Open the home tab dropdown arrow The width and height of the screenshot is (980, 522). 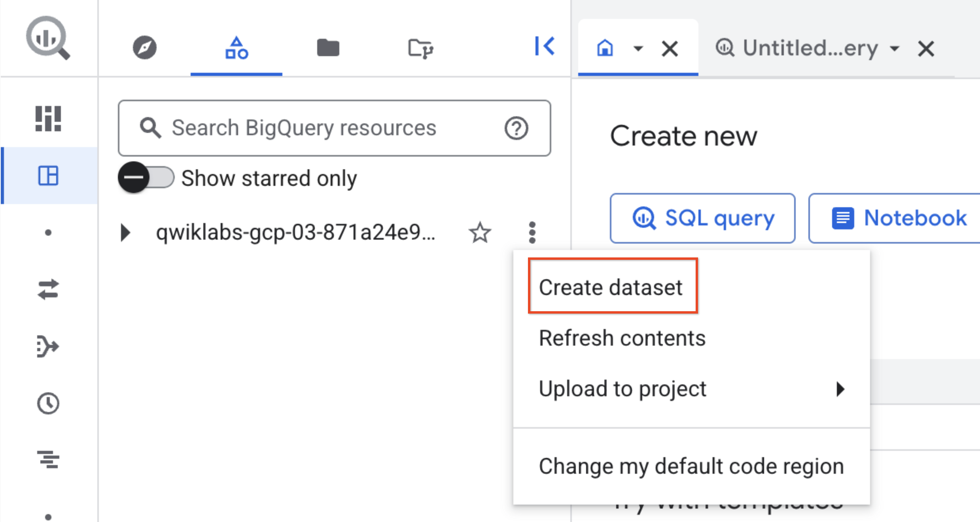[638, 48]
